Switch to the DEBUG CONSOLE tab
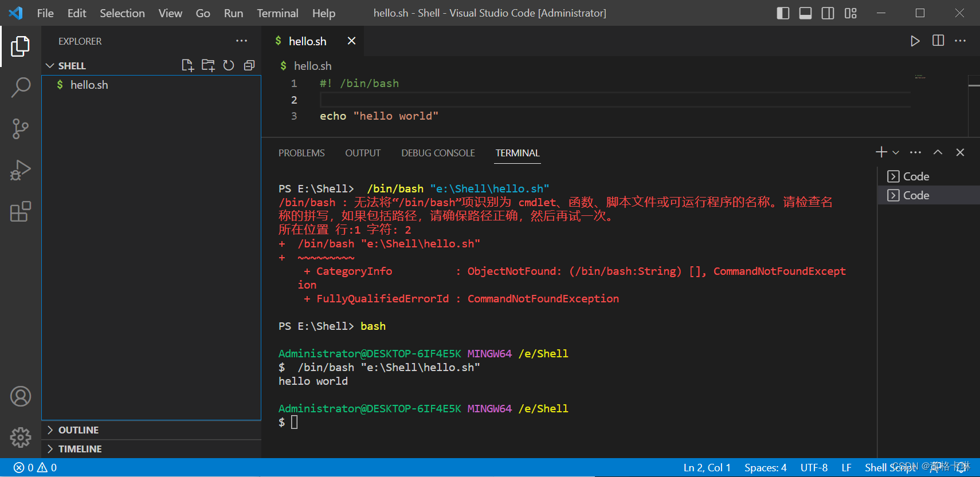 (438, 153)
